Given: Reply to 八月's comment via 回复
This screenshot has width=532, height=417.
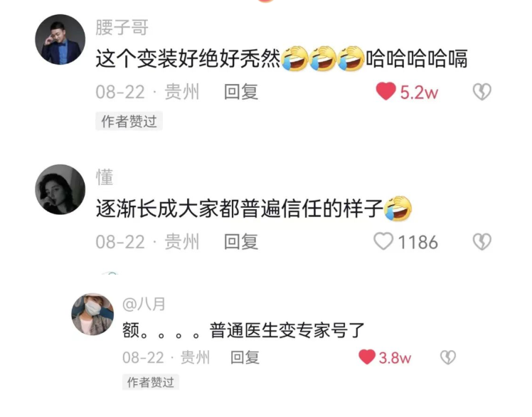Looking at the screenshot, I should tap(245, 357).
